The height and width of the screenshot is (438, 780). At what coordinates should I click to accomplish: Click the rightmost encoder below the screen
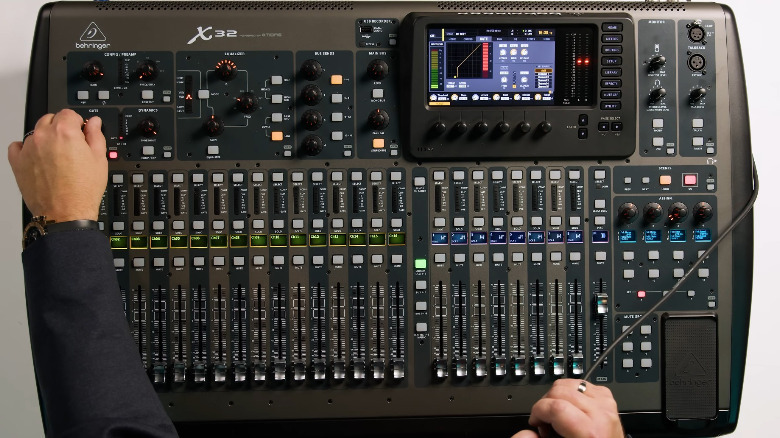544,128
